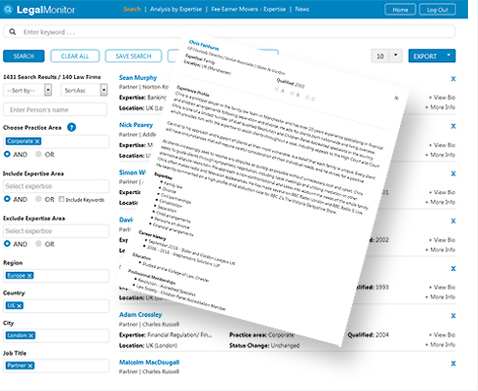Open Adam Crossley profile link
The width and height of the screenshot is (478, 391).
point(140,314)
